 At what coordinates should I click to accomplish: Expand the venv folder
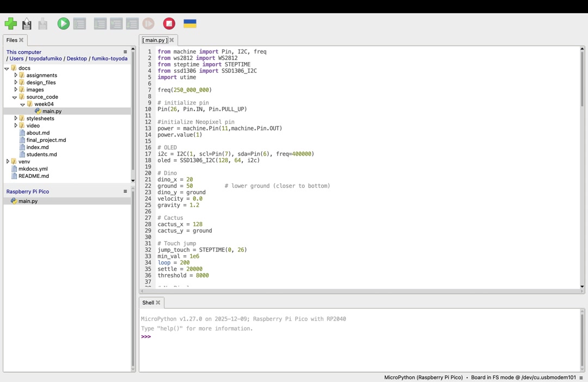click(x=8, y=161)
